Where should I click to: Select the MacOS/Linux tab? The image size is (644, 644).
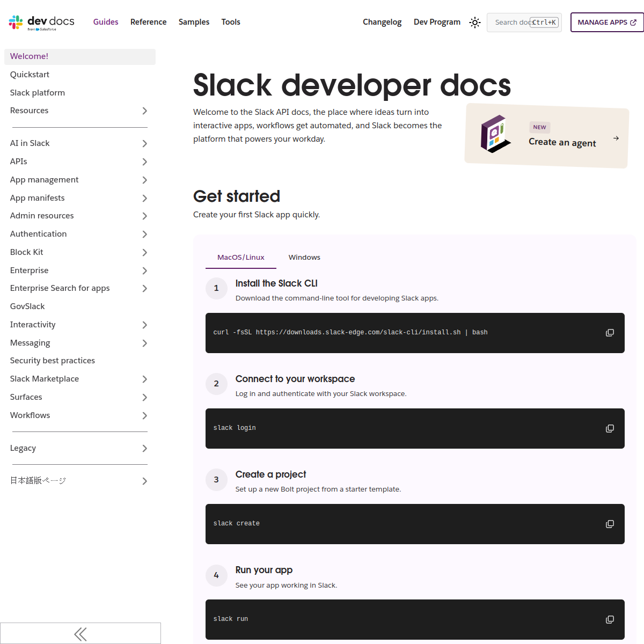[240, 257]
